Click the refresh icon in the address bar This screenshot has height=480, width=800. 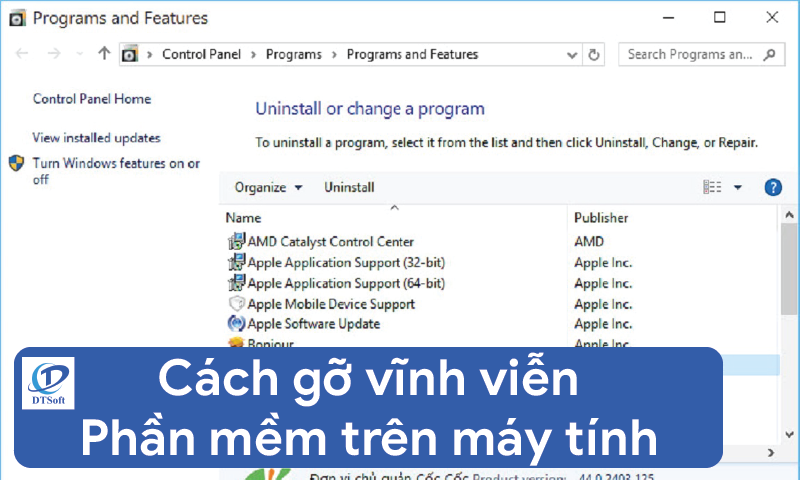[595, 54]
